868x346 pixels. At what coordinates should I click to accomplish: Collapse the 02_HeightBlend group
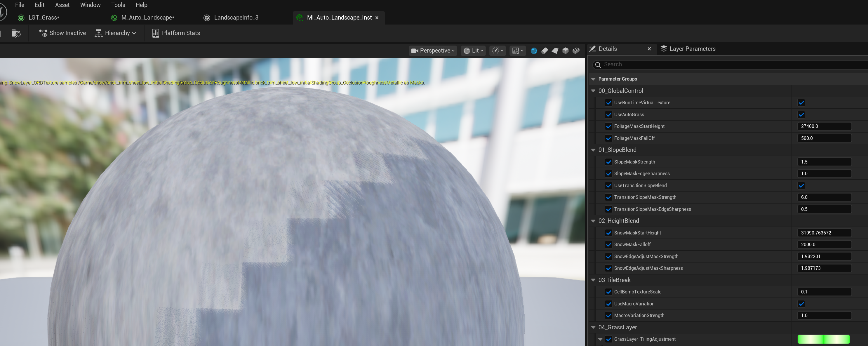pyautogui.click(x=593, y=221)
